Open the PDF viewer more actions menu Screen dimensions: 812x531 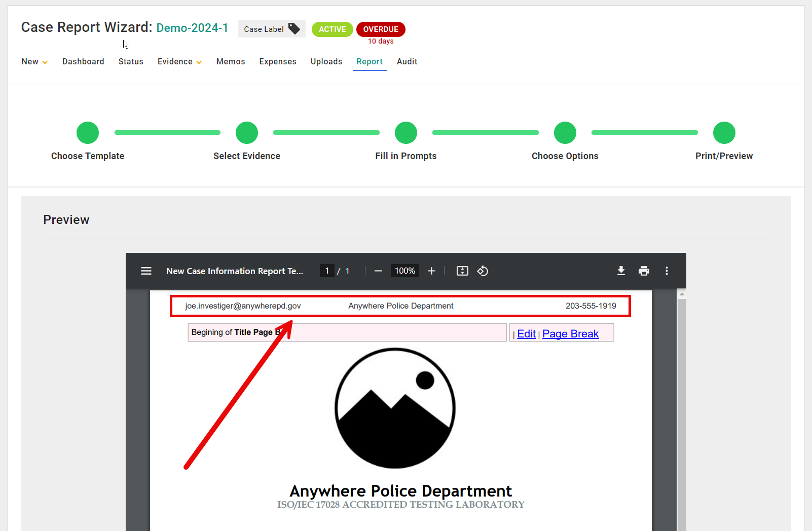(667, 271)
